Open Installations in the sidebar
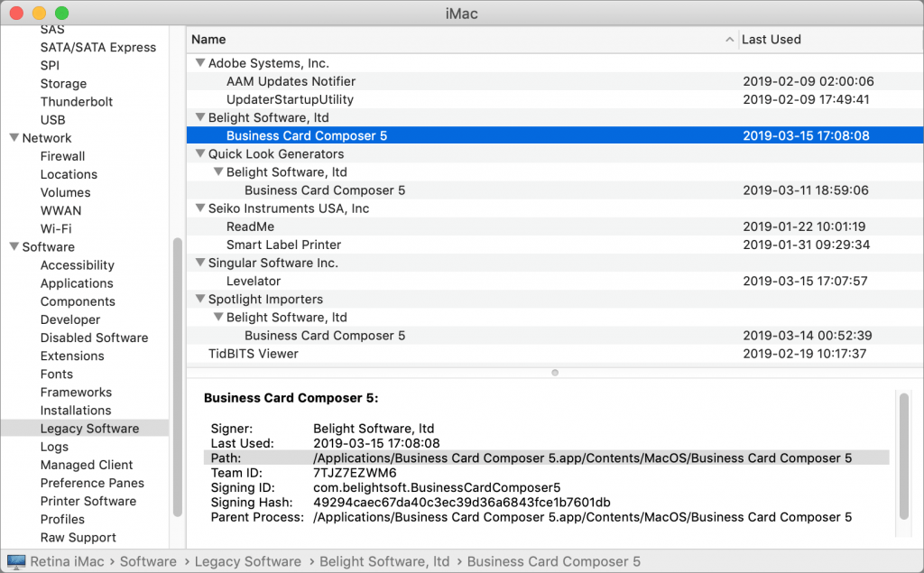924x573 pixels. click(76, 411)
